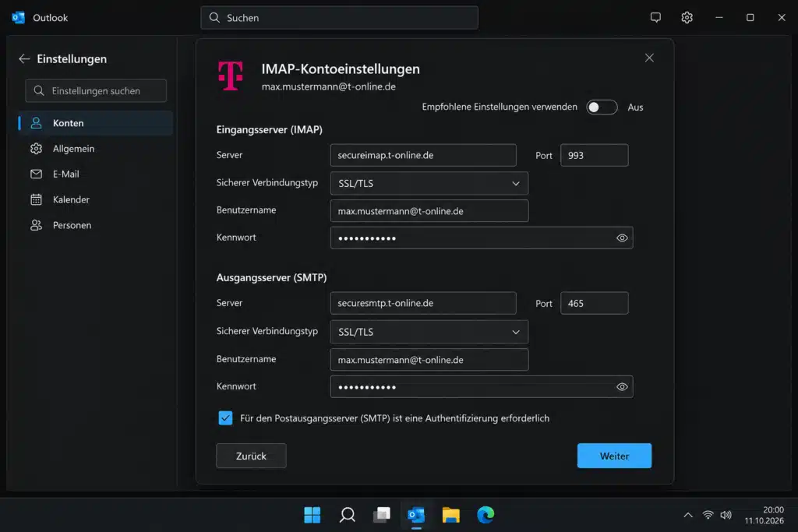
Task: Click the Telekom T logo in dialog
Action: pyautogui.click(x=231, y=76)
